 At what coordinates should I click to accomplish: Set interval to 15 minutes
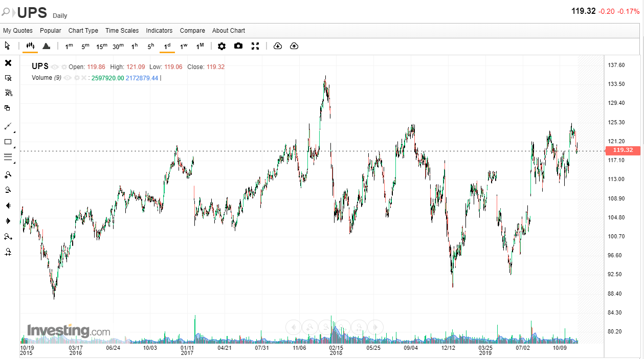coord(102,46)
